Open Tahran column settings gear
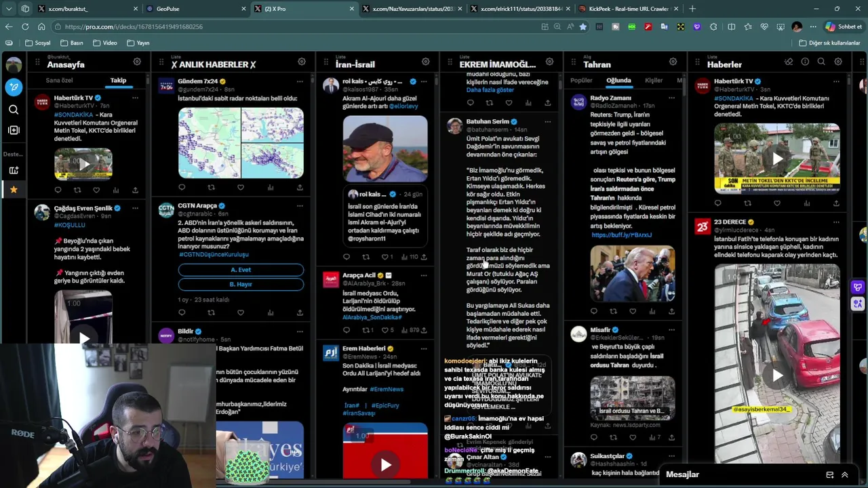Image resolution: width=868 pixels, height=488 pixels. pos(673,62)
